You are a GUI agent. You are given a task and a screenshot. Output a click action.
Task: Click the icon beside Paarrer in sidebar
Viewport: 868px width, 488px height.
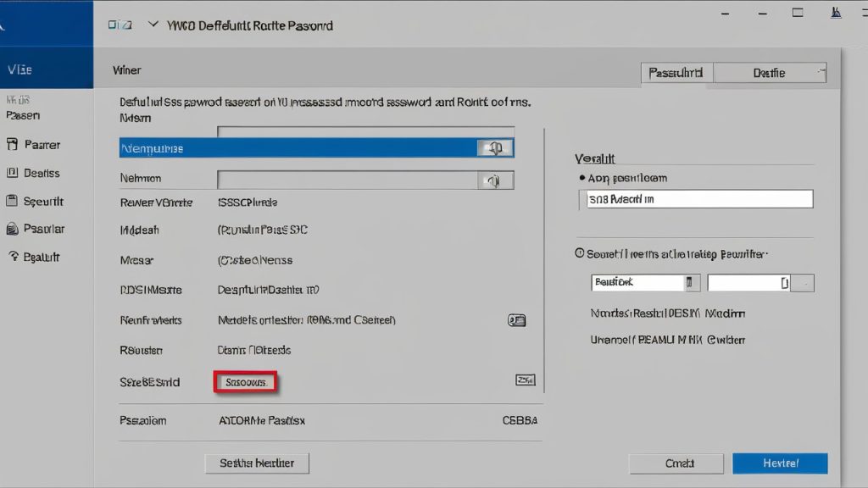click(12, 145)
